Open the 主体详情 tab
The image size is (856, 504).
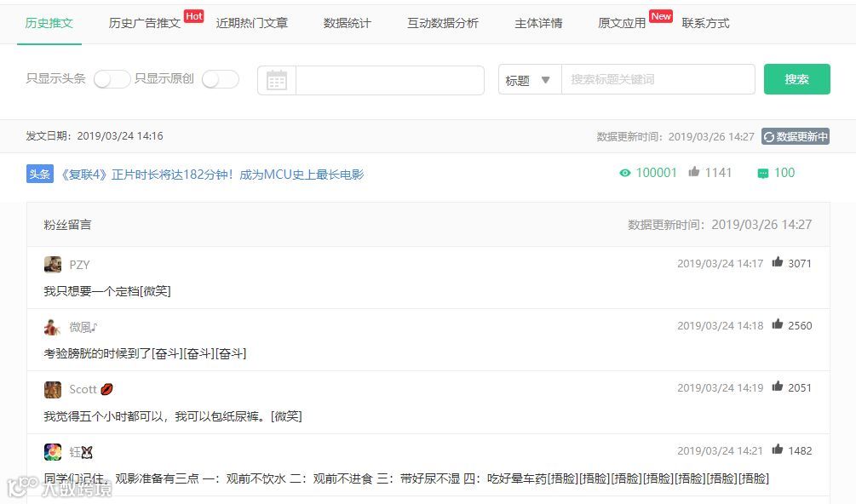(538, 23)
